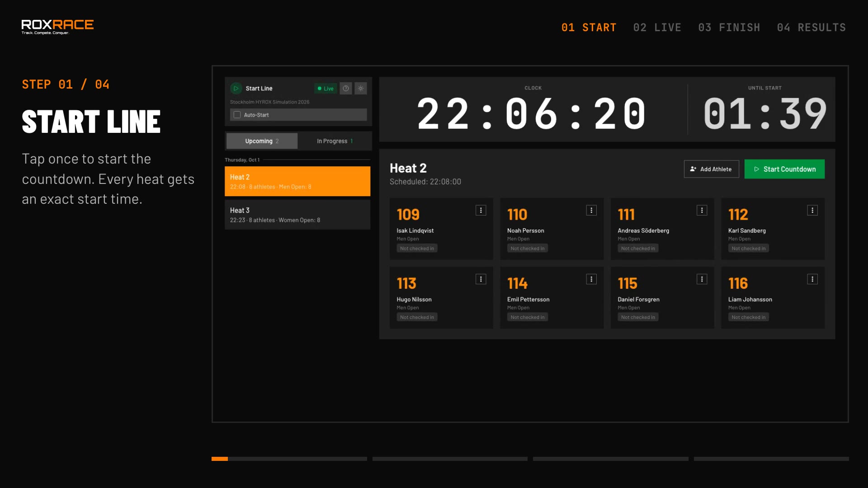Click the Hugo Nilsson athlete name
Viewport: 868px width, 488px height.
pos(414,300)
